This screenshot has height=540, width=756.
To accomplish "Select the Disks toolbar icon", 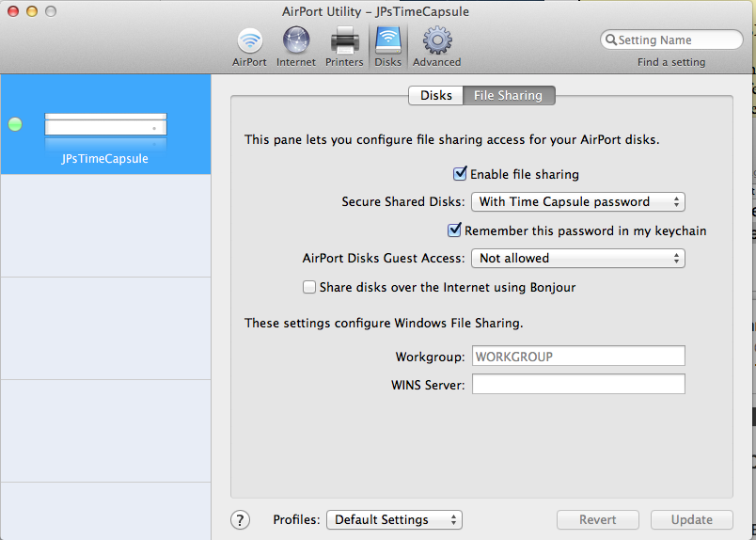I will tap(388, 47).
